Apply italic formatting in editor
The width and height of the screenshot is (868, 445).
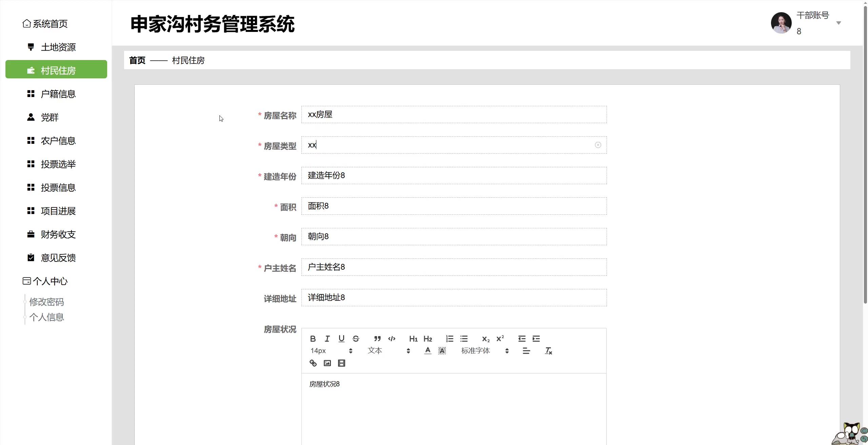pos(327,338)
